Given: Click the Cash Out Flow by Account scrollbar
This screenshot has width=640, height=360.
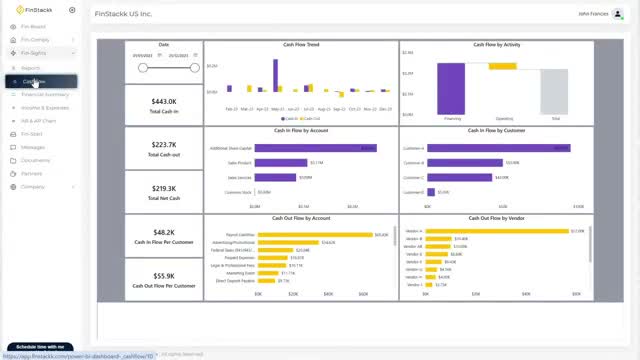Looking at the screenshot, I should pyautogui.click(x=395, y=236).
